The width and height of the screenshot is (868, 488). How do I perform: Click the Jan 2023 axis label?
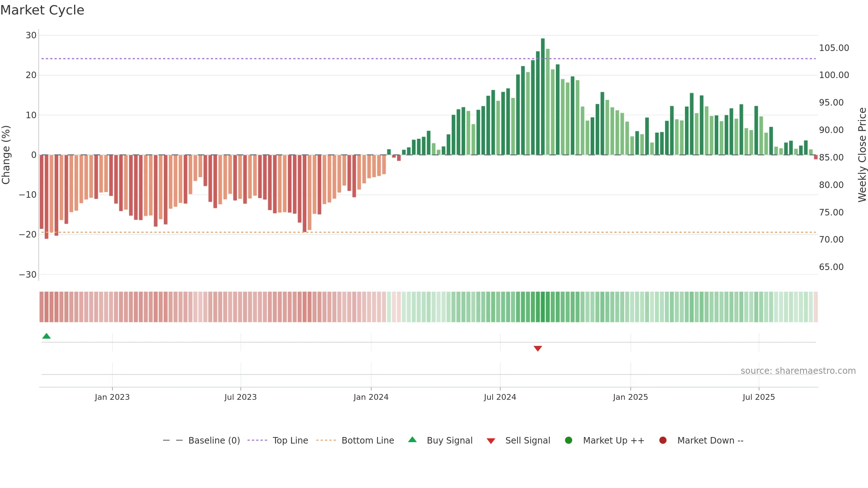112,397
